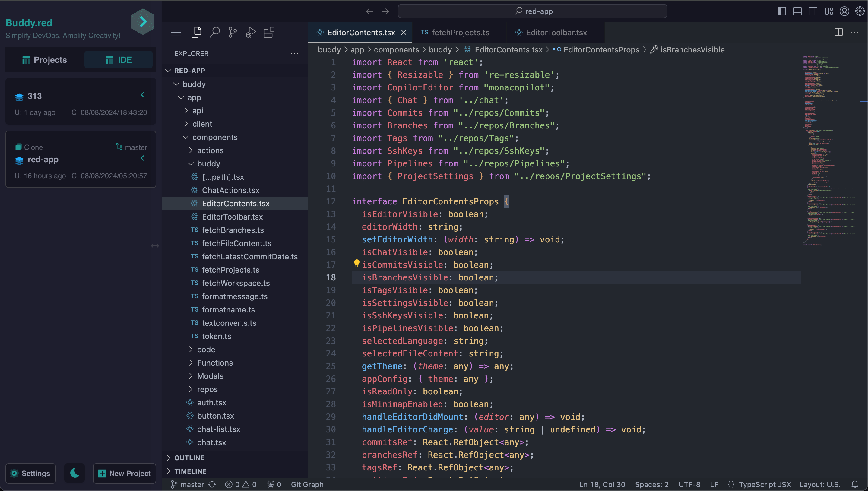Collapse red-app project card chevron
The height and width of the screenshot is (491, 868).
pyautogui.click(x=143, y=158)
